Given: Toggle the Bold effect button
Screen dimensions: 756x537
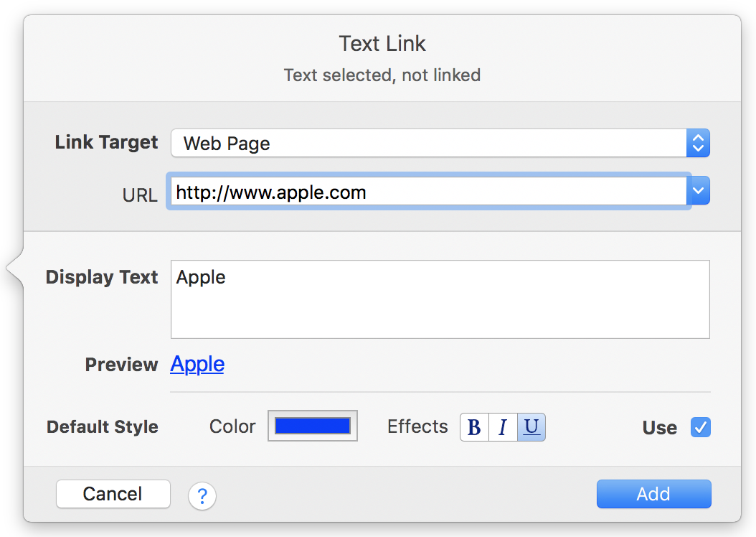Looking at the screenshot, I should pos(474,427).
